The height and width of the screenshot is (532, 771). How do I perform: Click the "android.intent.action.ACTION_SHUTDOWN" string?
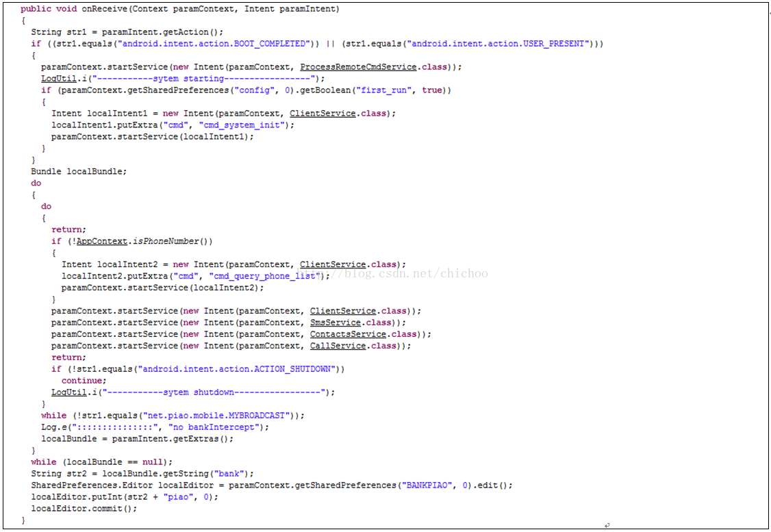tap(236, 369)
